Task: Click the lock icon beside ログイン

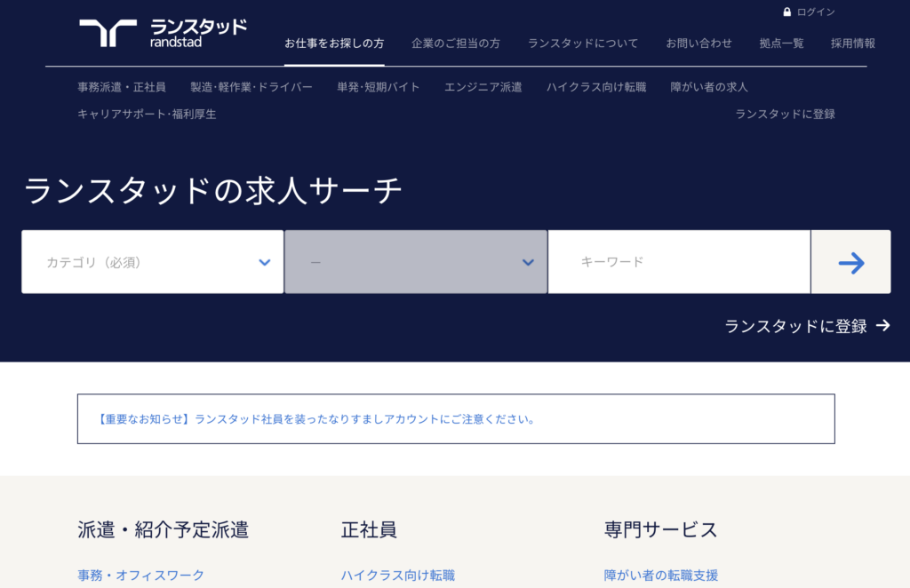Action: pyautogui.click(x=786, y=12)
